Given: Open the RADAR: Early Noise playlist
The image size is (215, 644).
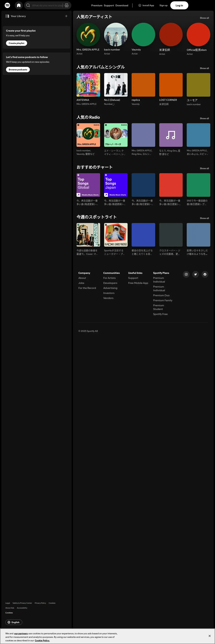Looking at the screenshot, I should click(x=116, y=239).
